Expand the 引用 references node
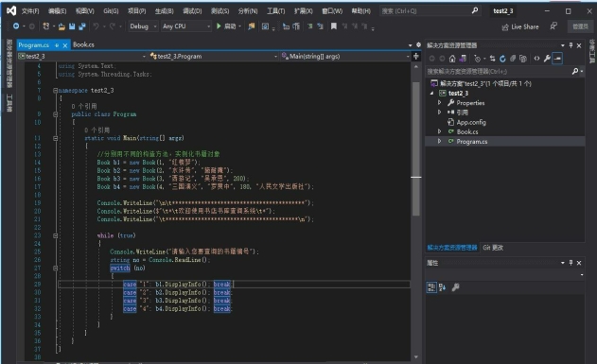The width and height of the screenshot is (597, 364). (440, 113)
